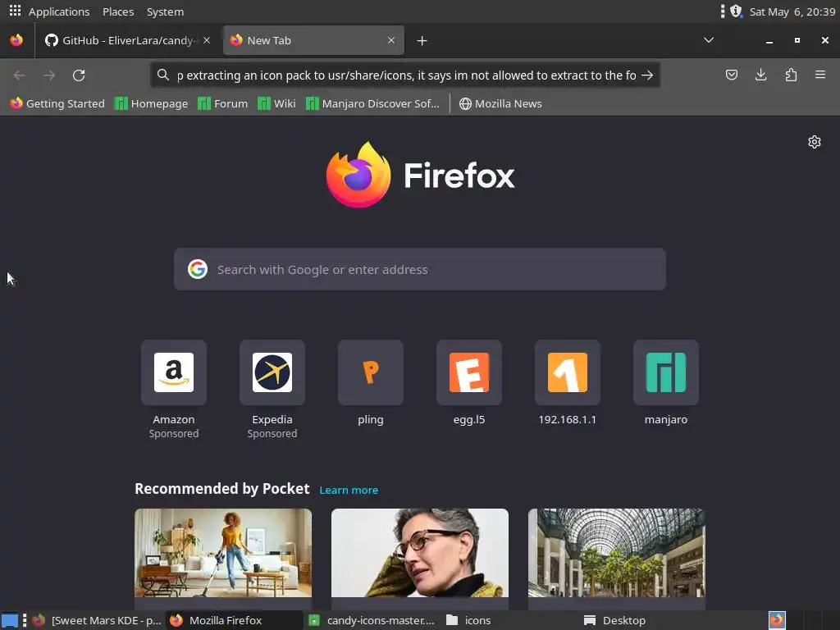Open the Getting Started bookmark
This screenshot has height=630, width=840.
[x=57, y=103]
